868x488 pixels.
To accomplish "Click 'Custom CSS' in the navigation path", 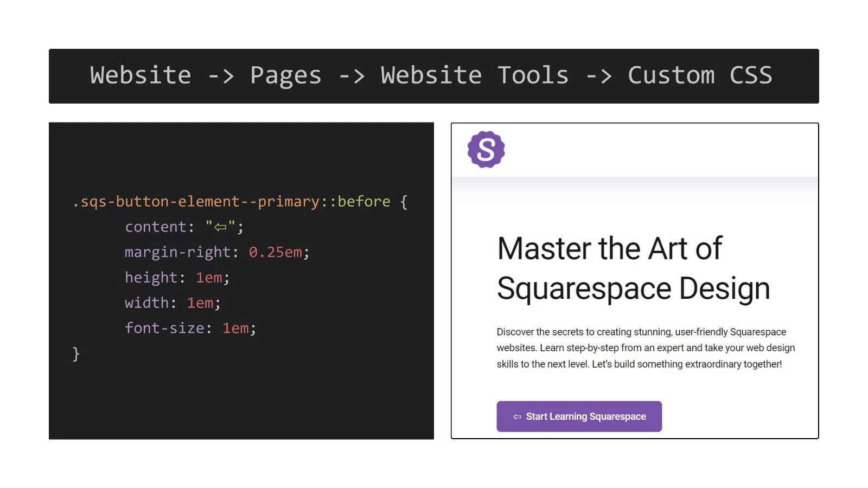I will [700, 75].
